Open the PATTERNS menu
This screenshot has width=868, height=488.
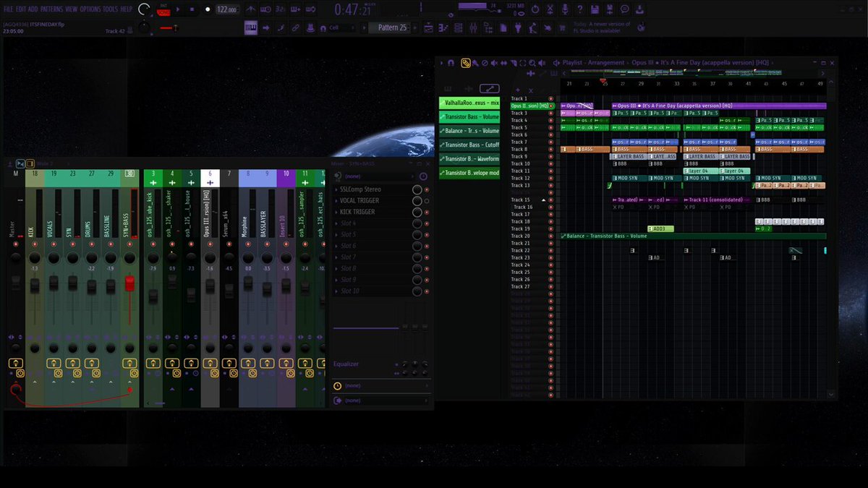click(x=51, y=9)
